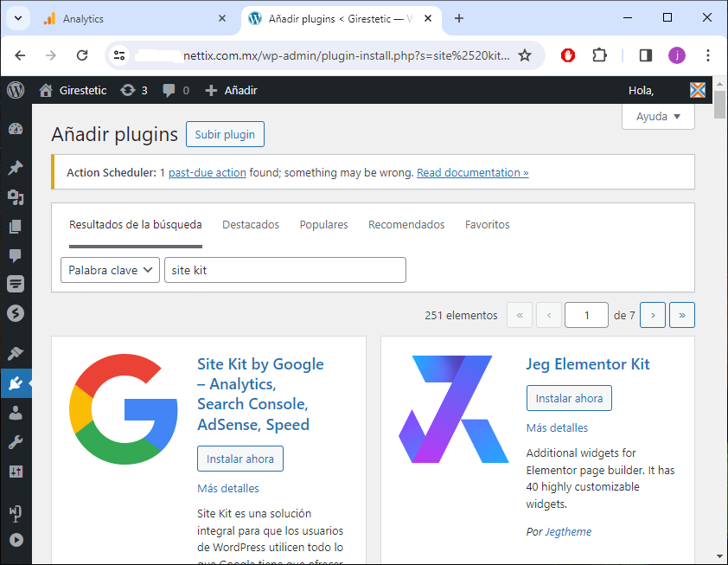Expand the Ayuda help panel
The width and height of the screenshot is (728, 565).
(x=658, y=117)
